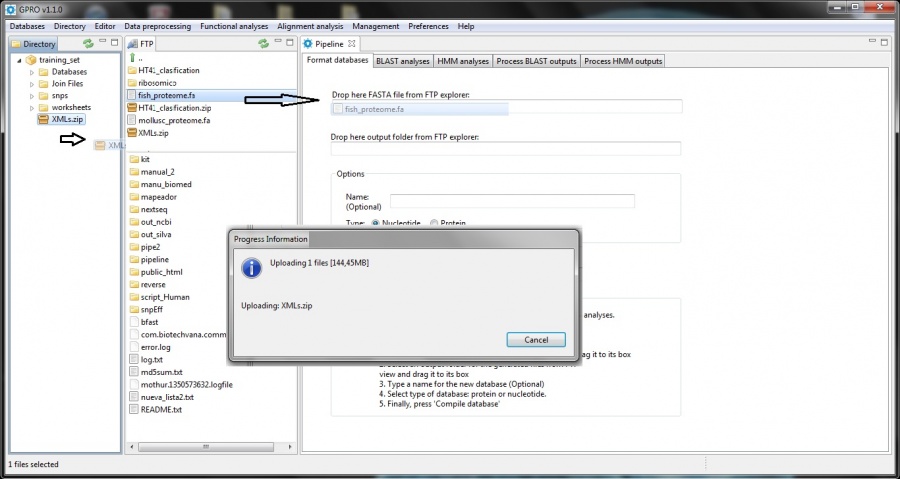Maximize the FTP panel view
The width and height of the screenshot is (900, 479).
pyautogui.click(x=291, y=43)
